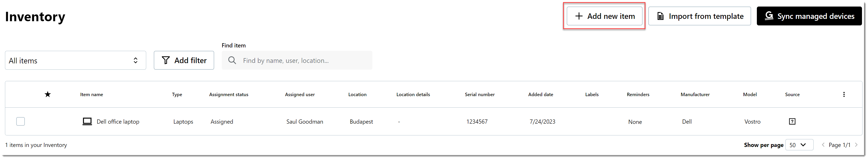
Task: Click the laptop icon next to Dell office laptop
Action: pos(87,121)
